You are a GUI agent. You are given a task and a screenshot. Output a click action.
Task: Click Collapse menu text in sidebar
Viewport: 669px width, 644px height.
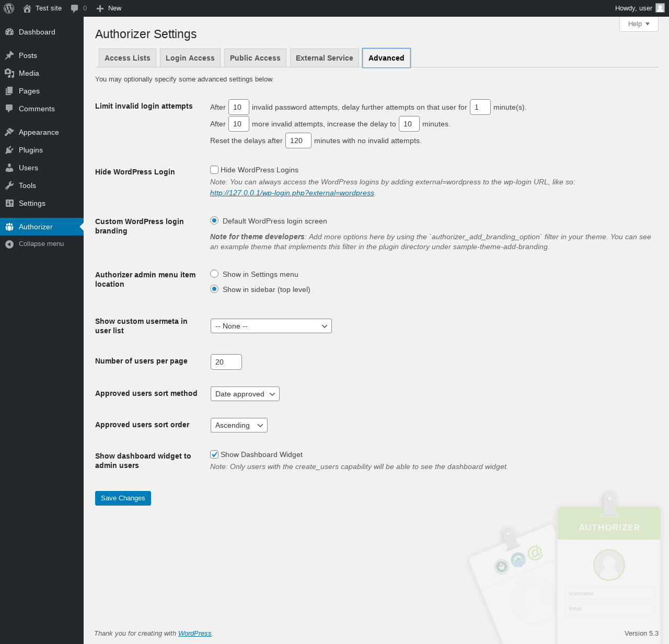tap(41, 244)
